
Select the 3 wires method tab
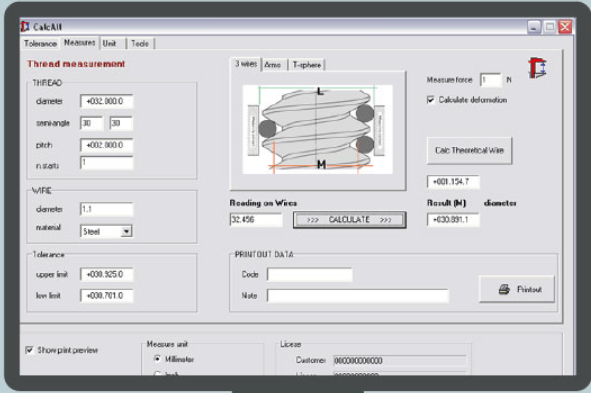pyautogui.click(x=246, y=64)
